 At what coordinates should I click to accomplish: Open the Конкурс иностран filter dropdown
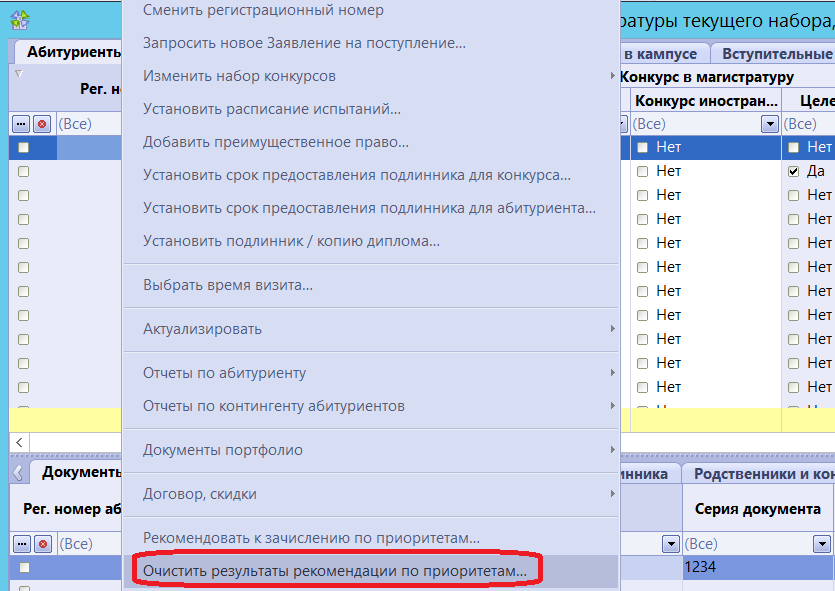(769, 124)
